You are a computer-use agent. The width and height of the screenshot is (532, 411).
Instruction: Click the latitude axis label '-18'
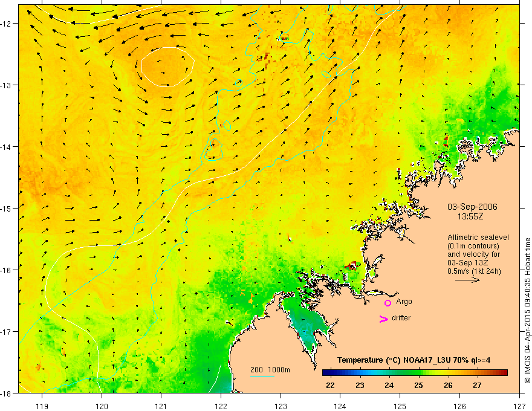[7, 393]
